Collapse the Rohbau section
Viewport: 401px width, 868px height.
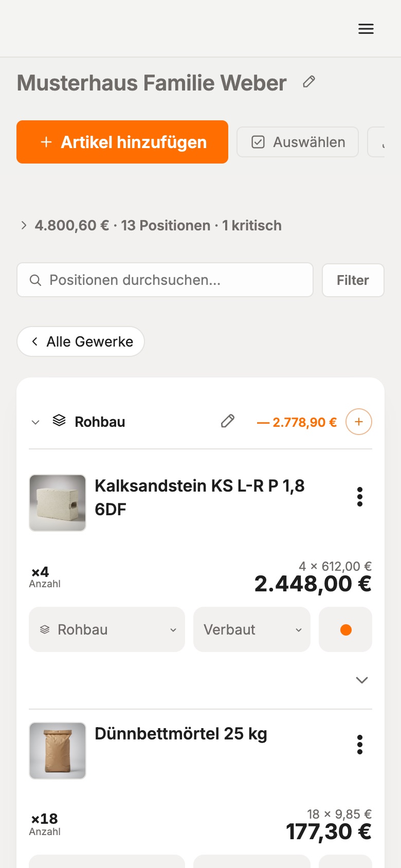tap(35, 422)
